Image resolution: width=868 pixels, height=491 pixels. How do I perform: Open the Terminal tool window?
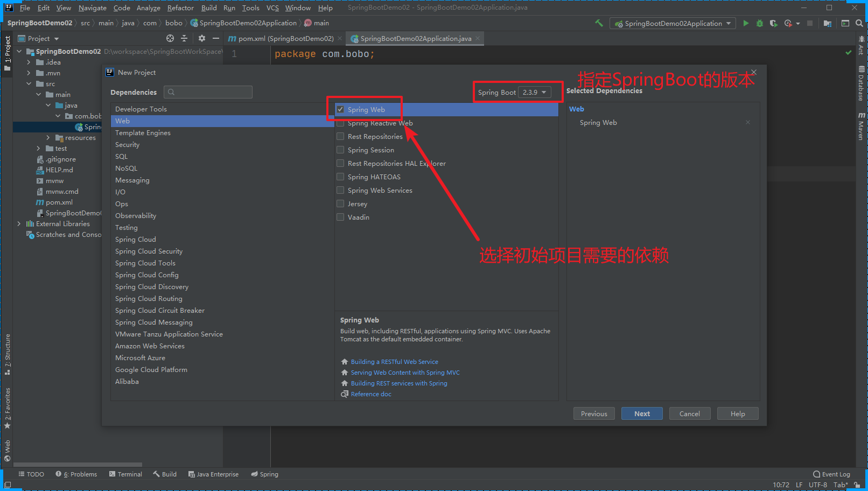click(125, 474)
